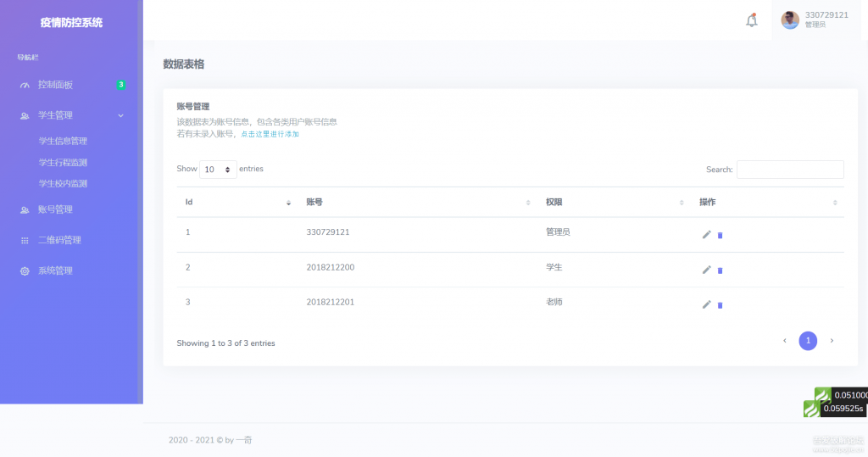Click the 二维码管理 grid icon
This screenshot has height=457, width=868.
click(25, 241)
